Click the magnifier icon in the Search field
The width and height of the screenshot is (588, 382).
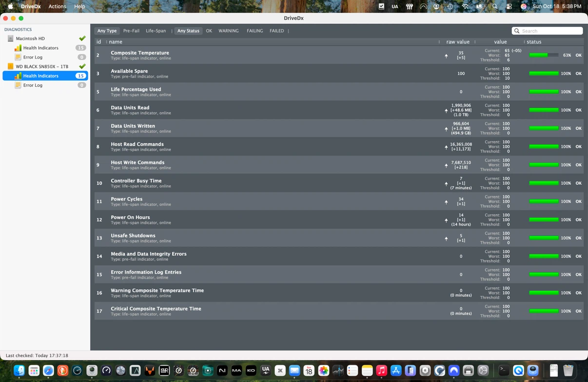coord(517,31)
